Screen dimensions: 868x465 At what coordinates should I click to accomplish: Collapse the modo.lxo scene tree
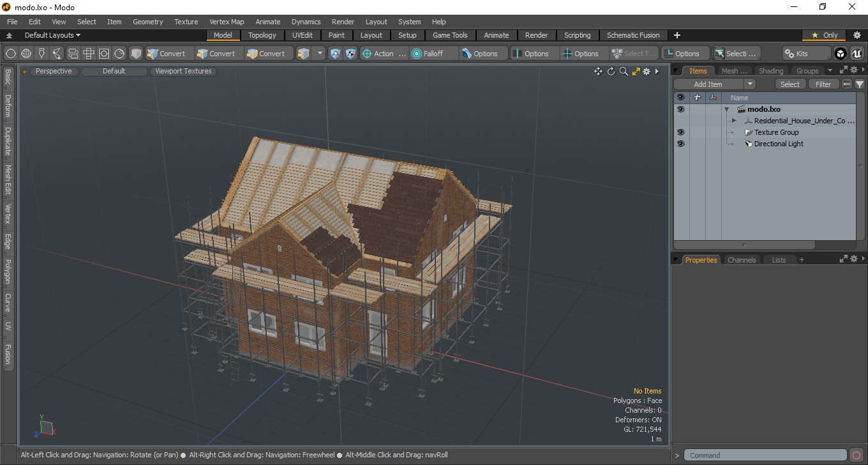point(726,109)
